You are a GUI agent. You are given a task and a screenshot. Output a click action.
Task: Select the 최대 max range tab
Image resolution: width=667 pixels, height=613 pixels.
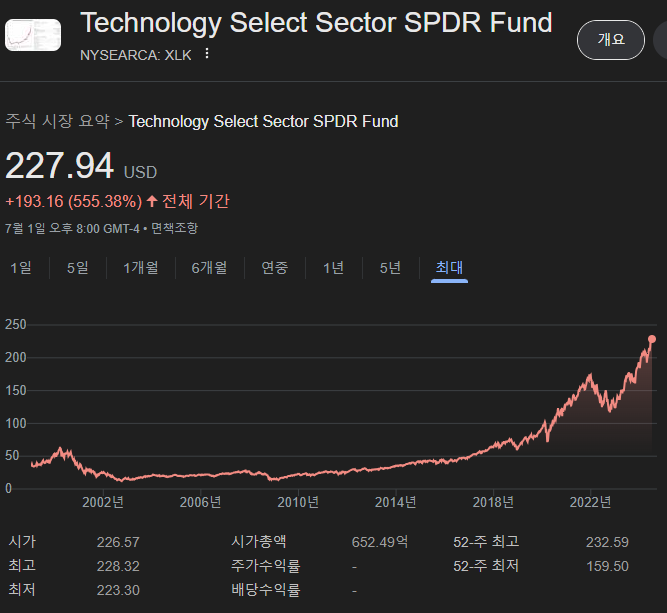click(x=449, y=268)
